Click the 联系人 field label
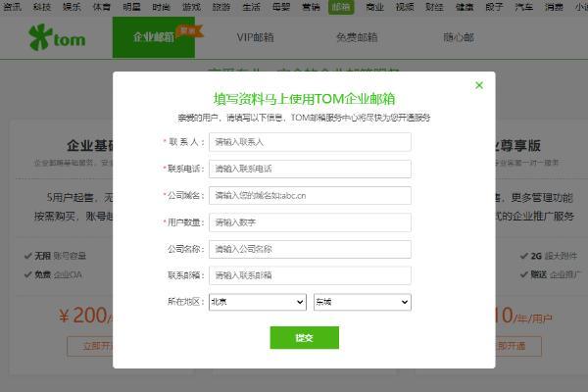This screenshot has height=392, width=588. [184, 142]
